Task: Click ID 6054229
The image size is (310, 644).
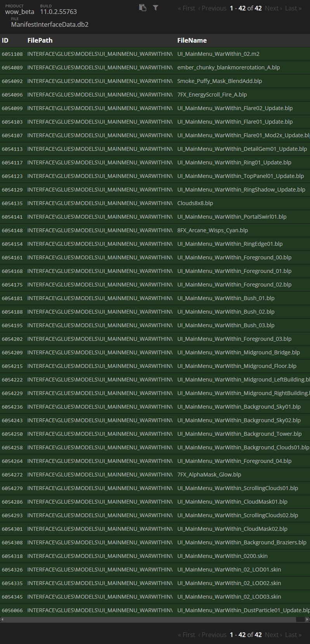Action: 12,394
